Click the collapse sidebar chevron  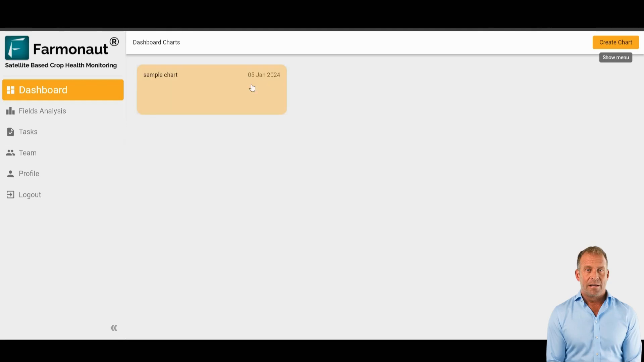pyautogui.click(x=114, y=328)
